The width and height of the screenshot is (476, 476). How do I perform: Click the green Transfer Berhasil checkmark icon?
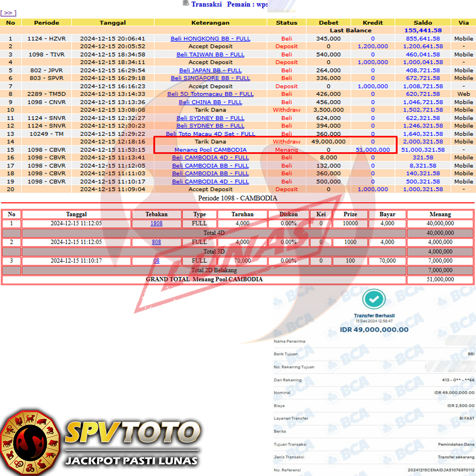(x=374, y=299)
